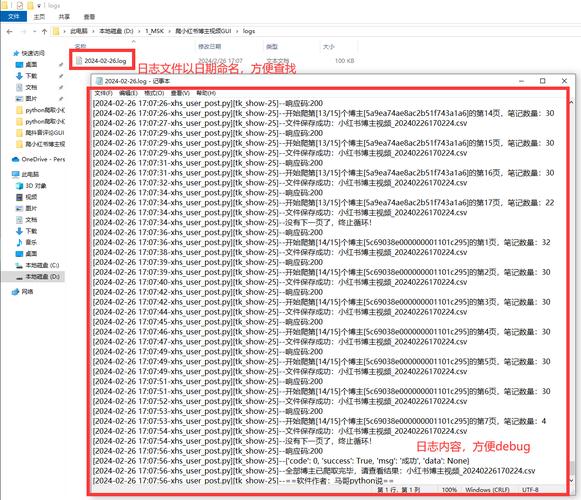Sort files by the 大小 column header
581x500 pixels.
coord(329,46)
